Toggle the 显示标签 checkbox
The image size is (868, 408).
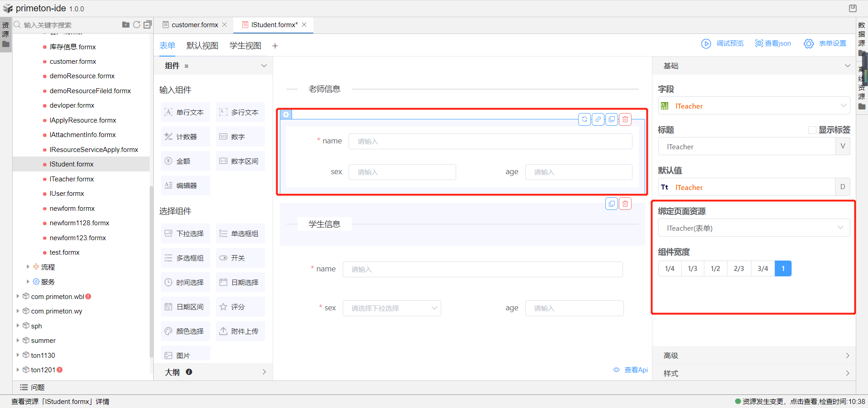coord(812,130)
